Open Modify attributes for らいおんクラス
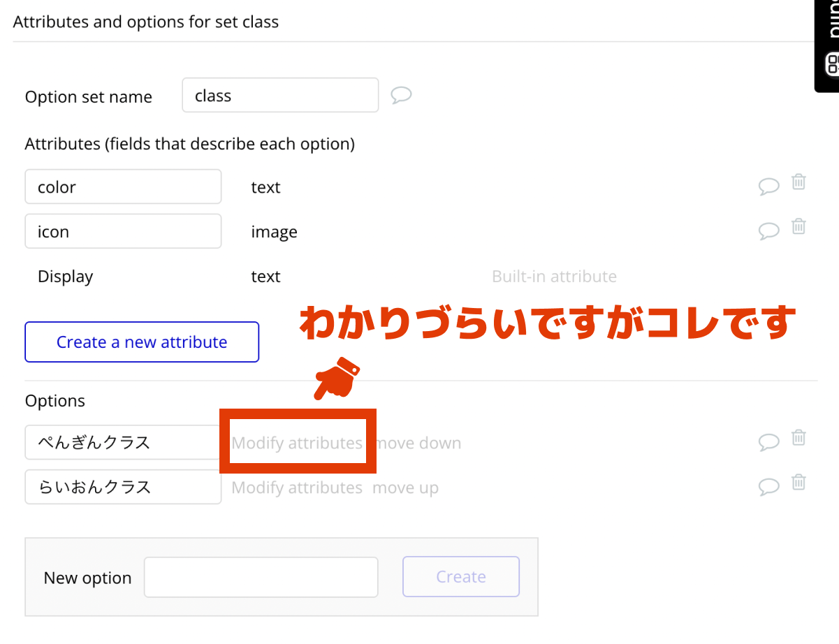 point(296,487)
